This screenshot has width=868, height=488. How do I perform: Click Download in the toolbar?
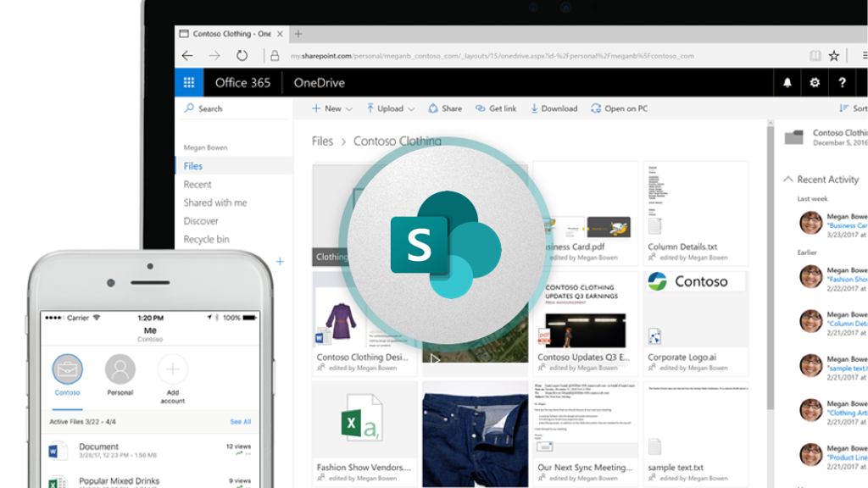tap(554, 108)
